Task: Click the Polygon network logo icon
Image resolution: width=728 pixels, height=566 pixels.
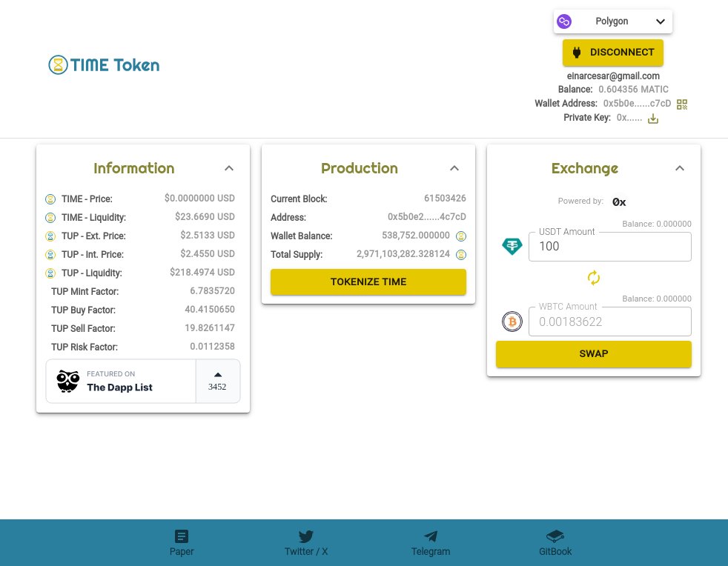Action: pos(564,21)
